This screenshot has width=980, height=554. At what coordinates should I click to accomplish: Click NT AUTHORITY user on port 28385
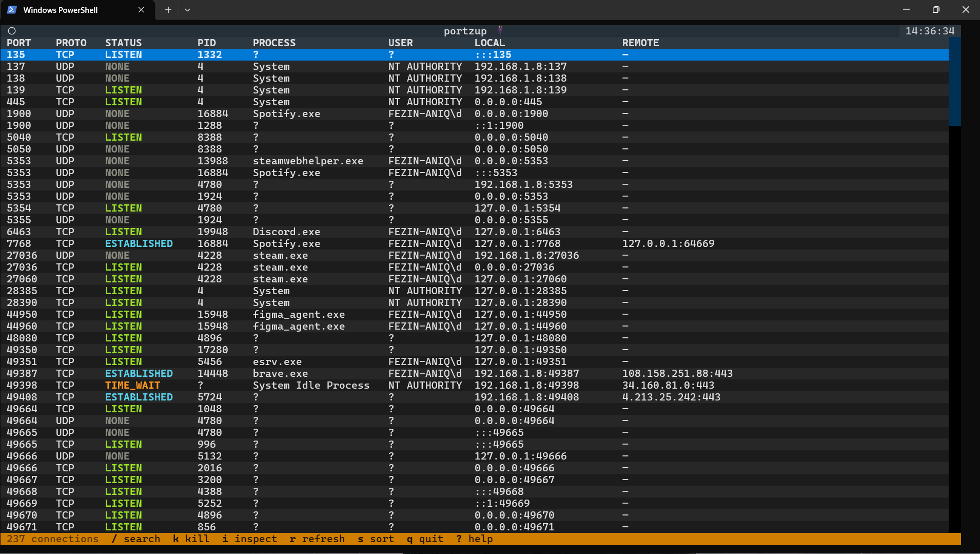[425, 291]
